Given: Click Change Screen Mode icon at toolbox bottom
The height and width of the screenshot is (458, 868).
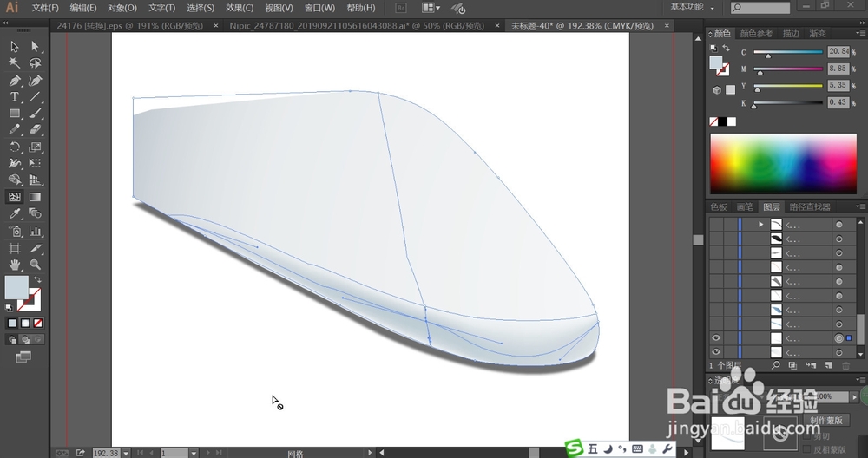Looking at the screenshot, I should tap(23, 357).
